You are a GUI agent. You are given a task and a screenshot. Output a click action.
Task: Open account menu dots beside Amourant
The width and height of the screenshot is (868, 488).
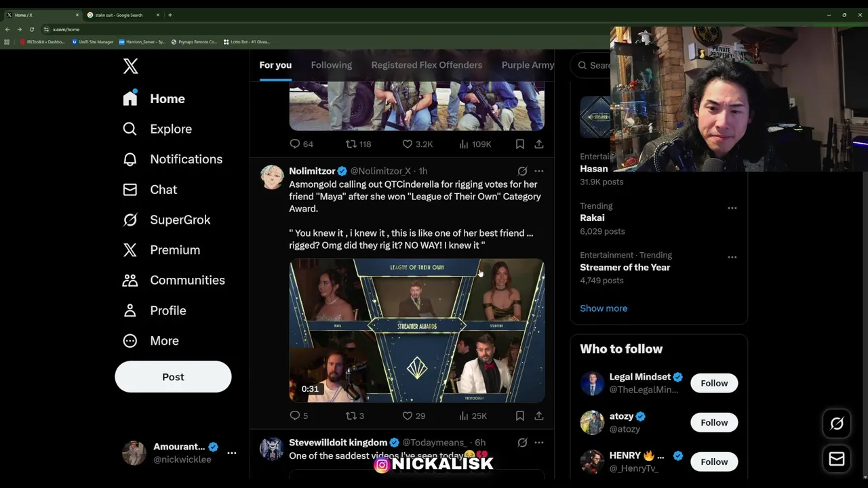click(231, 453)
